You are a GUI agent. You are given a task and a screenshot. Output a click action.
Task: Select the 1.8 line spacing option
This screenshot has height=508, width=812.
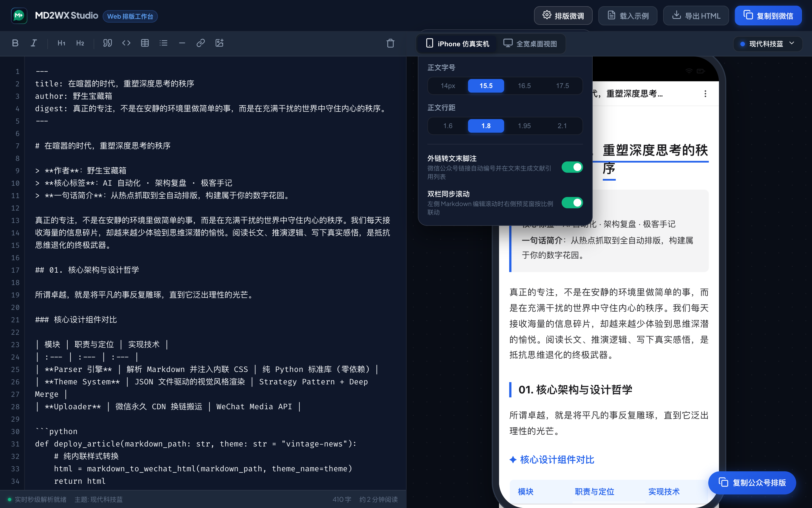(x=486, y=126)
